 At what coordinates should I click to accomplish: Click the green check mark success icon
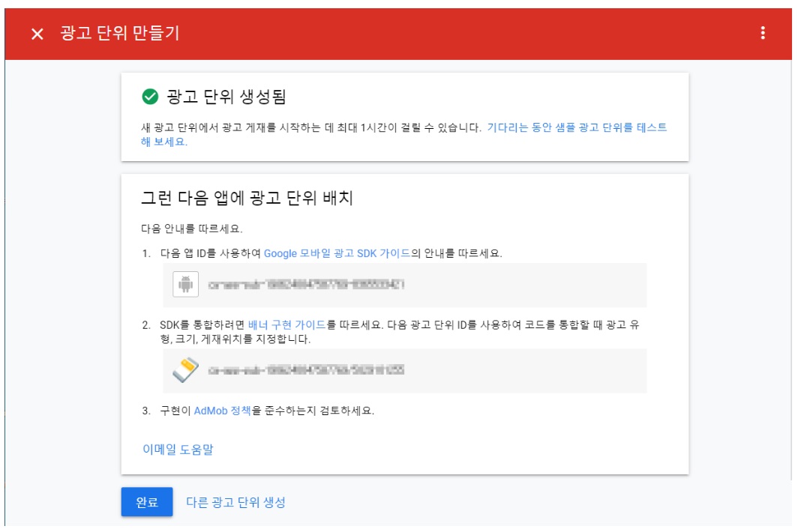150,96
